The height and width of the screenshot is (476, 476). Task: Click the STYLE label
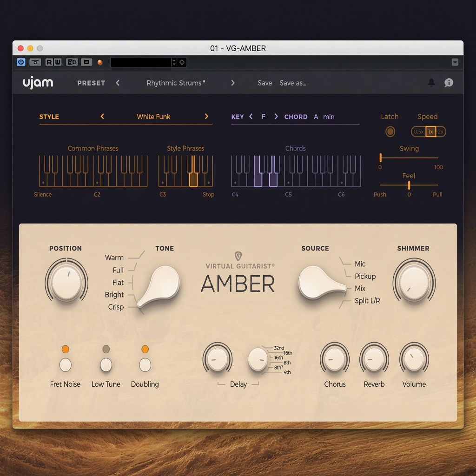(49, 117)
